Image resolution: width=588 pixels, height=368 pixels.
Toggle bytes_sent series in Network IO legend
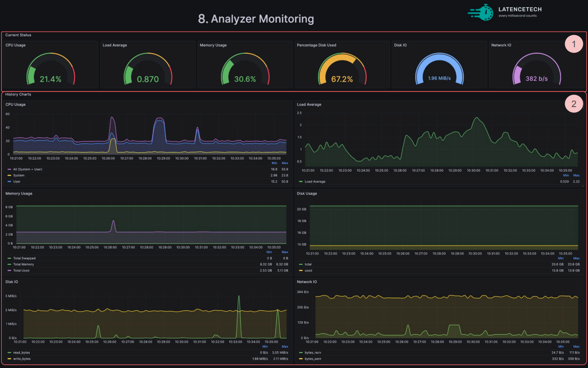[x=313, y=358]
